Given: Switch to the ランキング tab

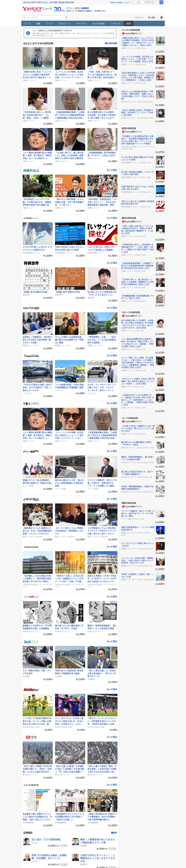Looking at the screenshot, I should [x=115, y=24].
